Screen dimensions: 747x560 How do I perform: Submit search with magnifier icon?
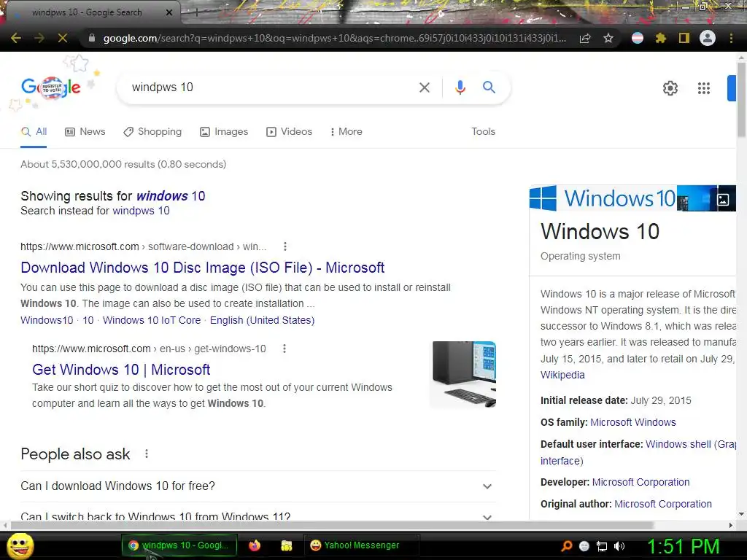pyautogui.click(x=489, y=87)
